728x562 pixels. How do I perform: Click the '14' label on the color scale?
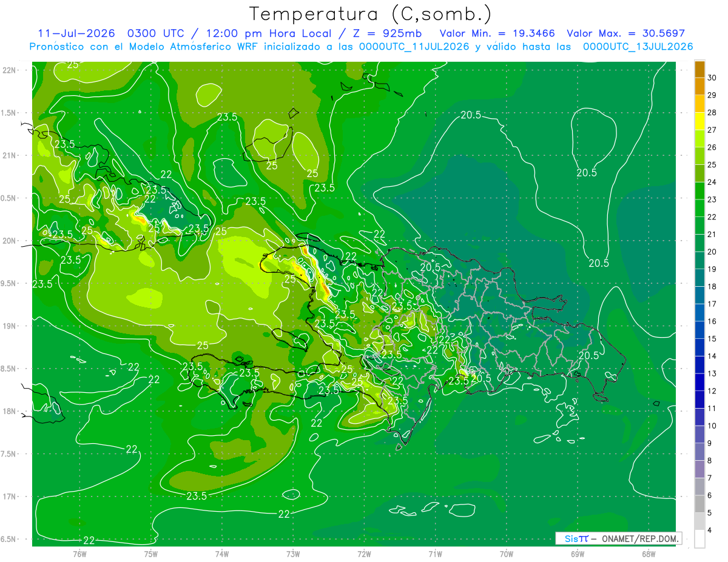pyautogui.click(x=712, y=356)
